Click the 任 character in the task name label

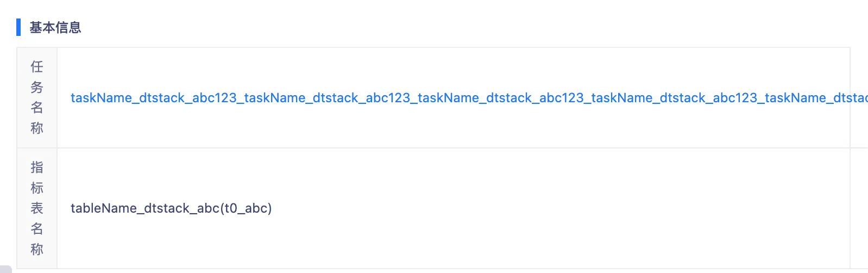(37, 67)
